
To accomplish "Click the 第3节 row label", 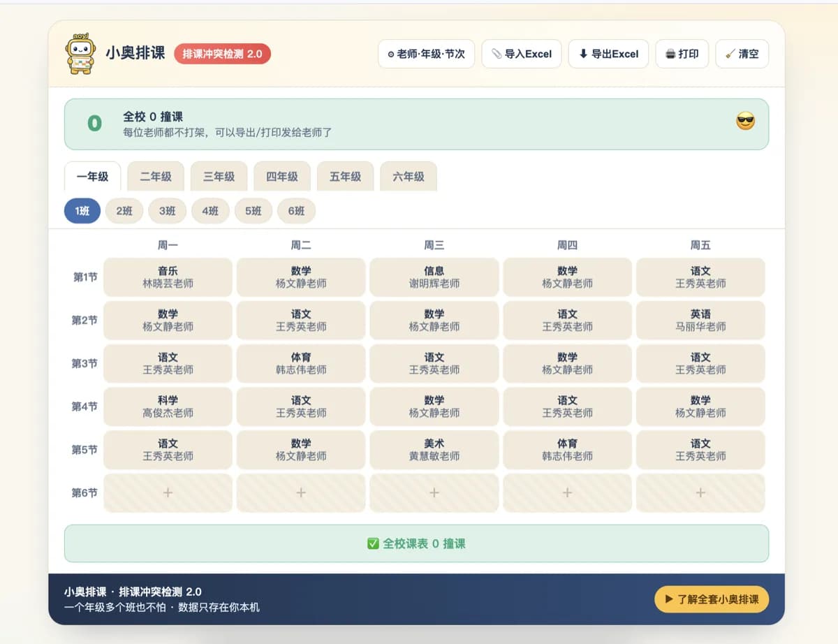I will pos(85,363).
